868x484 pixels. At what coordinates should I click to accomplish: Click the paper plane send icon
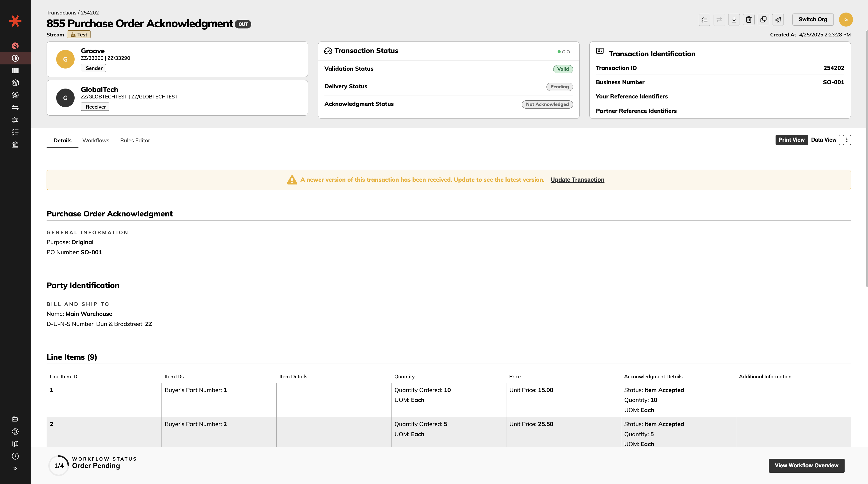point(778,20)
